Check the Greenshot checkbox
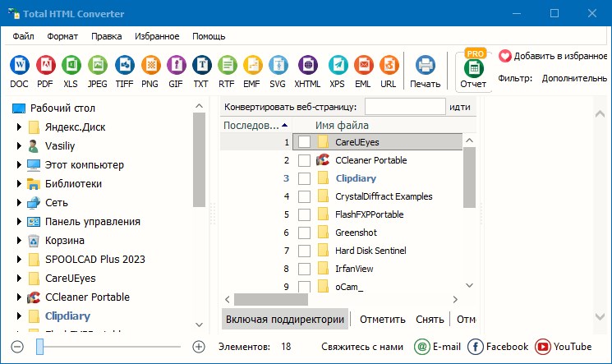Screen dimensions: 612x364 click(304, 233)
